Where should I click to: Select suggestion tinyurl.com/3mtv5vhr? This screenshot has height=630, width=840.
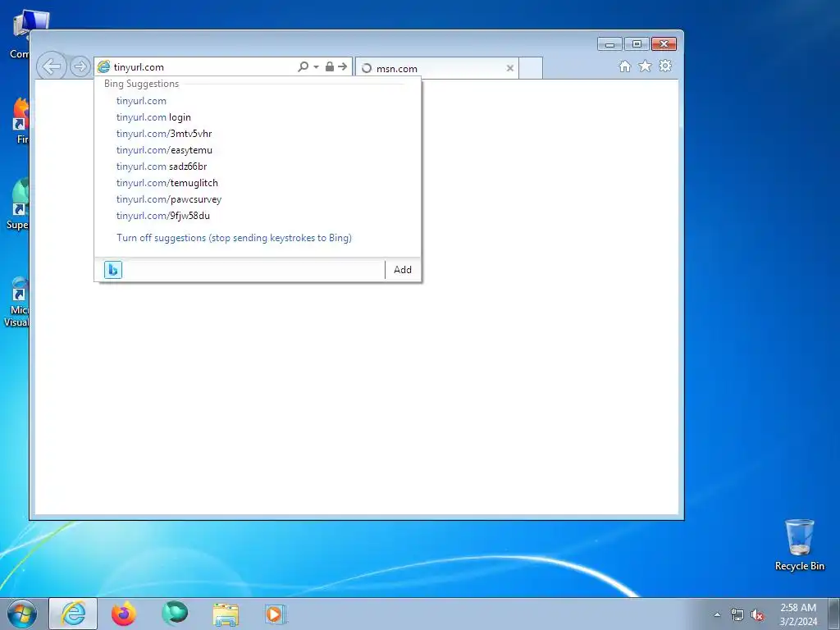point(164,134)
